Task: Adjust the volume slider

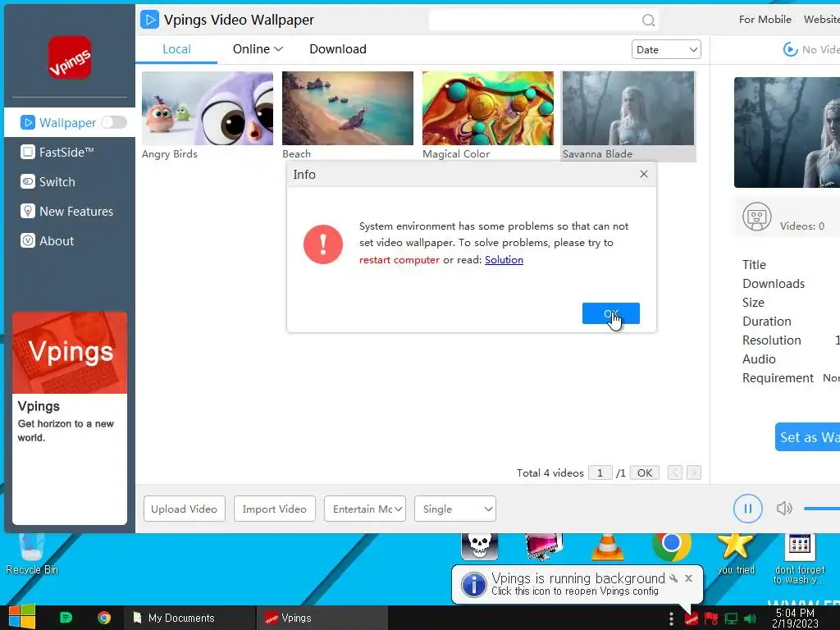Action: (x=821, y=509)
